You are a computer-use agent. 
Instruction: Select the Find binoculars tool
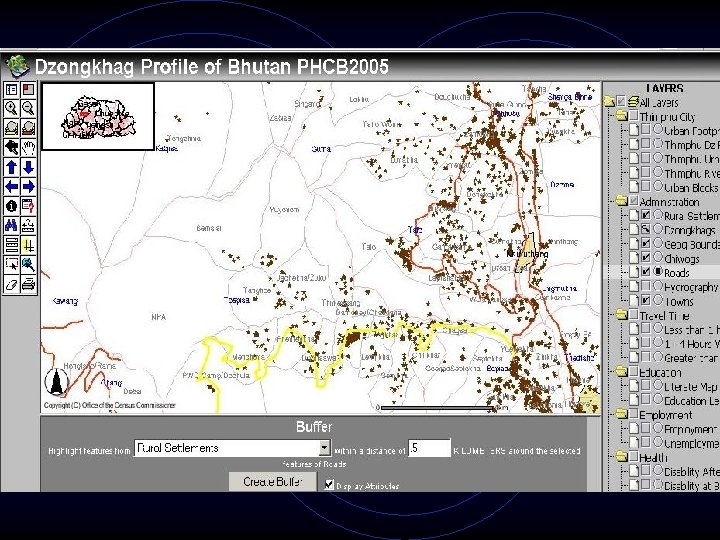click(x=11, y=225)
